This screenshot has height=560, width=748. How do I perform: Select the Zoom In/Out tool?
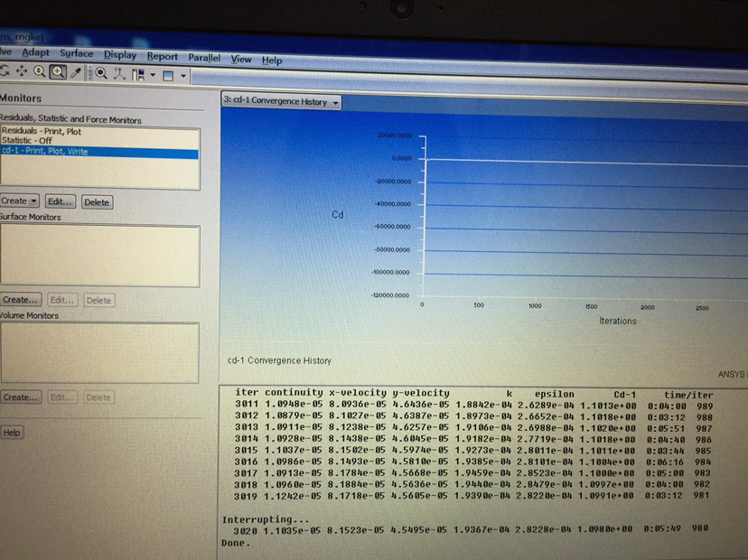pos(40,71)
